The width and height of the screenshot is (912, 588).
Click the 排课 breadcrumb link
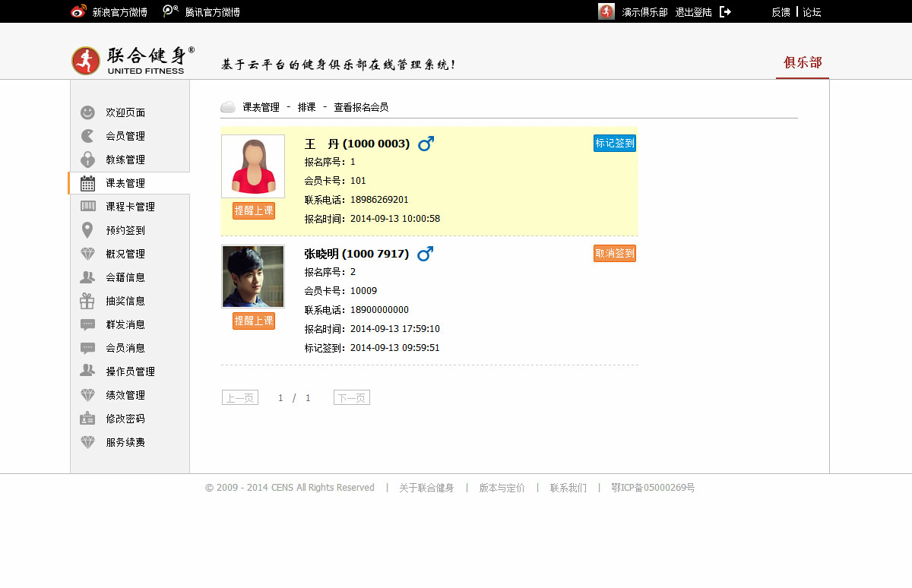pos(306,107)
